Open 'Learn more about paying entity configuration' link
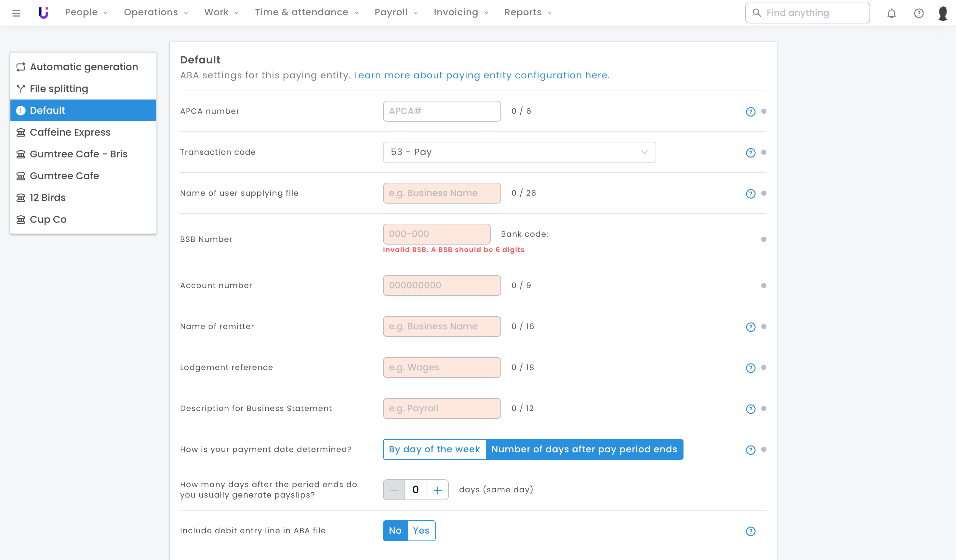The height and width of the screenshot is (560, 956). tap(481, 75)
